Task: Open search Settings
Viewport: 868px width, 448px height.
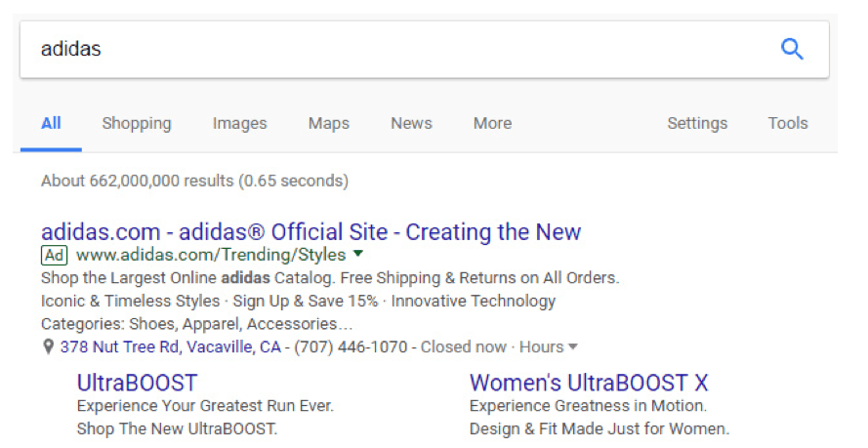Action: pyautogui.click(x=697, y=123)
